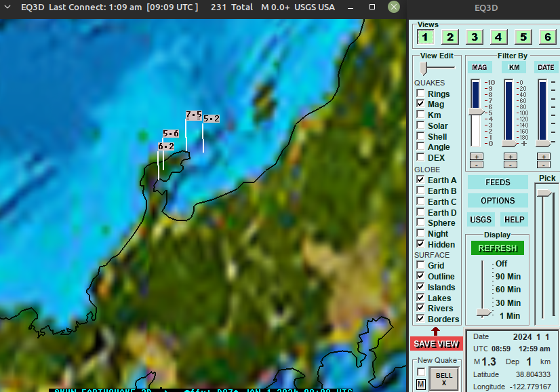Click the green REFRESH button
Screen dimensions: 560x392
498,248
